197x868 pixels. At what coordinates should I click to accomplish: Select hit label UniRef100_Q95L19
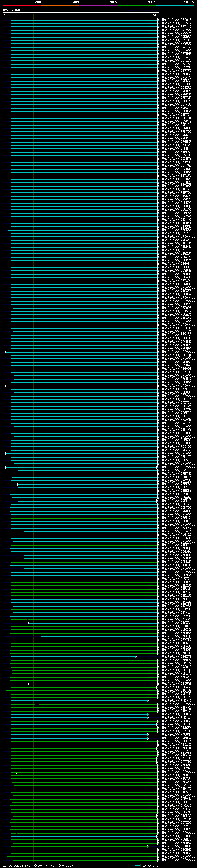point(177,501)
